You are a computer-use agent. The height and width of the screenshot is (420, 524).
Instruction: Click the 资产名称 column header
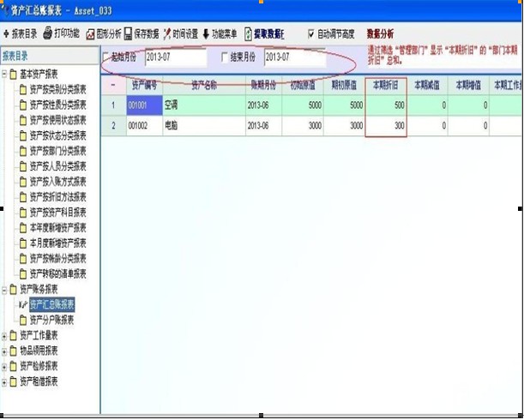pos(204,85)
